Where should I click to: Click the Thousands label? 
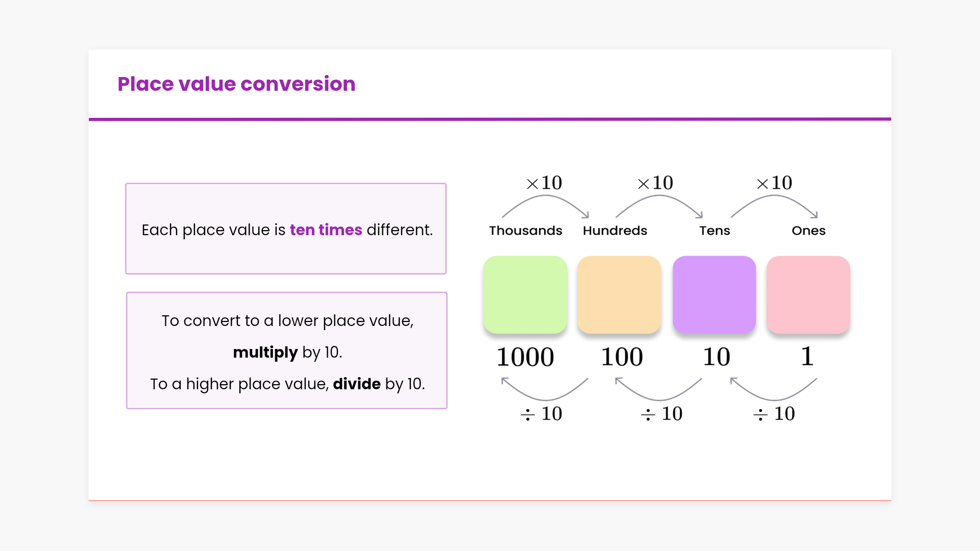tap(525, 231)
